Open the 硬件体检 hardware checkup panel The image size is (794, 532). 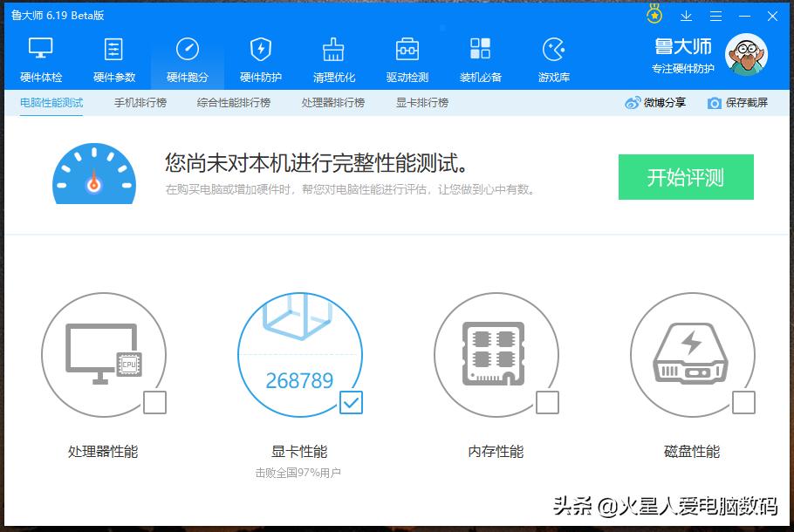[38, 58]
